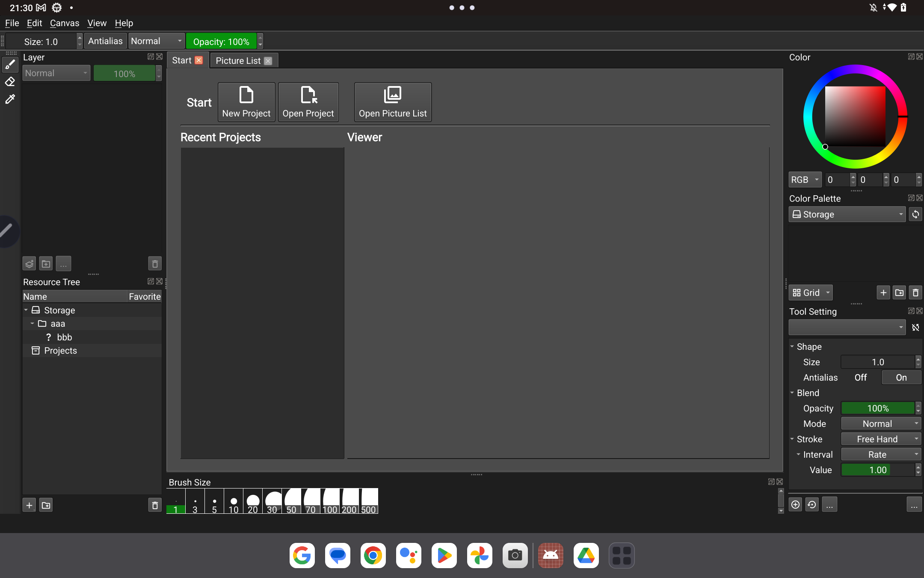Switch to the Picture List tab
Image resolution: width=924 pixels, height=578 pixels.
[238, 60]
